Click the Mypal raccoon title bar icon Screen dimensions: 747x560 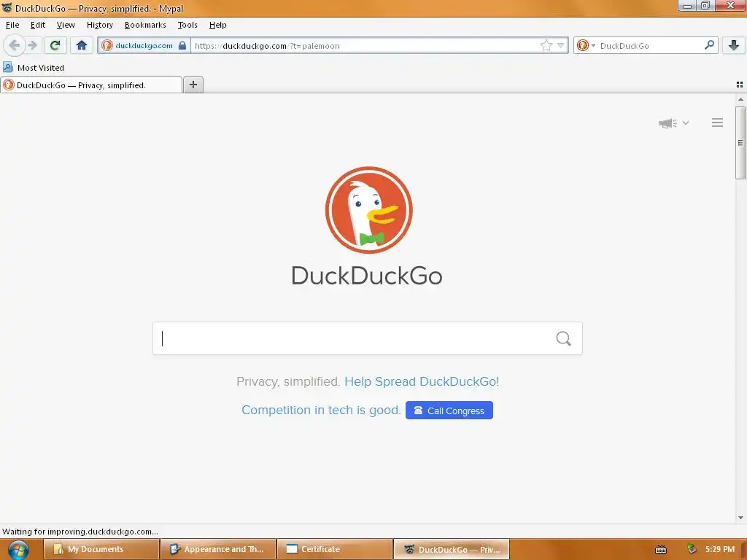pos(7,7)
